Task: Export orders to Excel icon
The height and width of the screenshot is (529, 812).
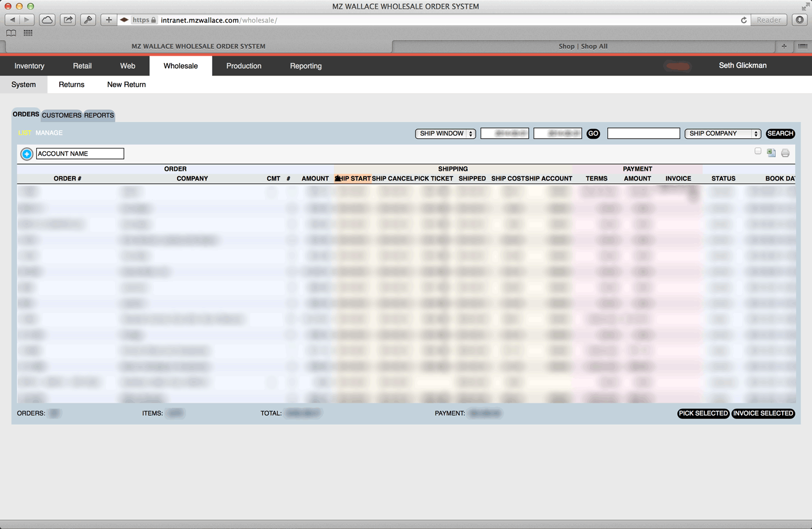Action: pyautogui.click(x=771, y=153)
